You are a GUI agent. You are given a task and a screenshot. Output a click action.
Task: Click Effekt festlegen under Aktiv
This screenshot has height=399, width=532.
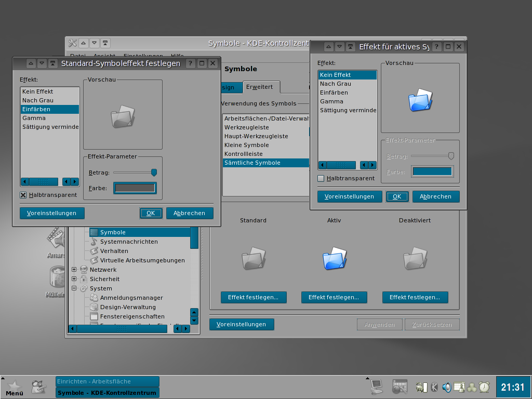[334, 297]
